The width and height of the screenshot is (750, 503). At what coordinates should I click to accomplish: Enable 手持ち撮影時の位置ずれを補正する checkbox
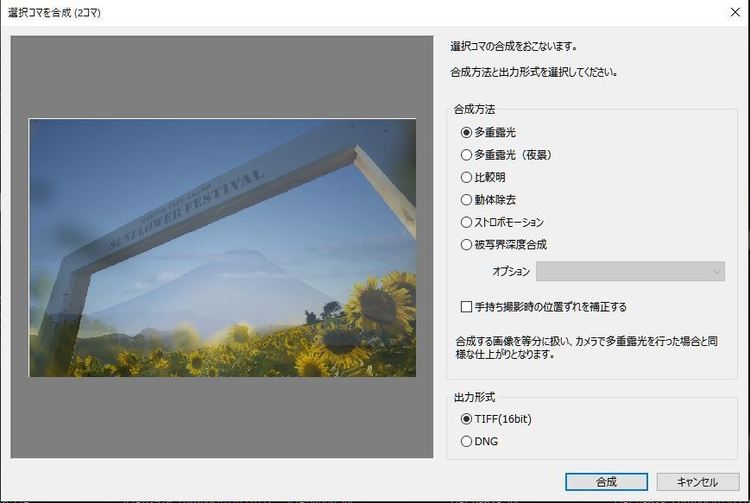pos(466,307)
